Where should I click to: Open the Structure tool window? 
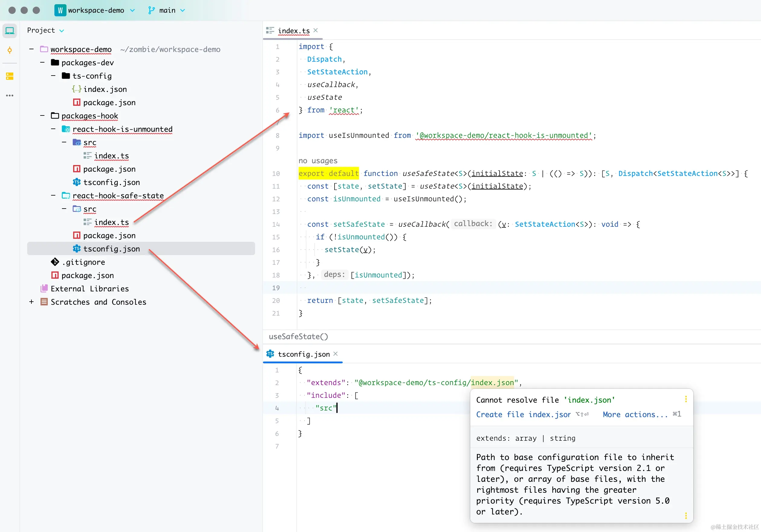point(10,76)
